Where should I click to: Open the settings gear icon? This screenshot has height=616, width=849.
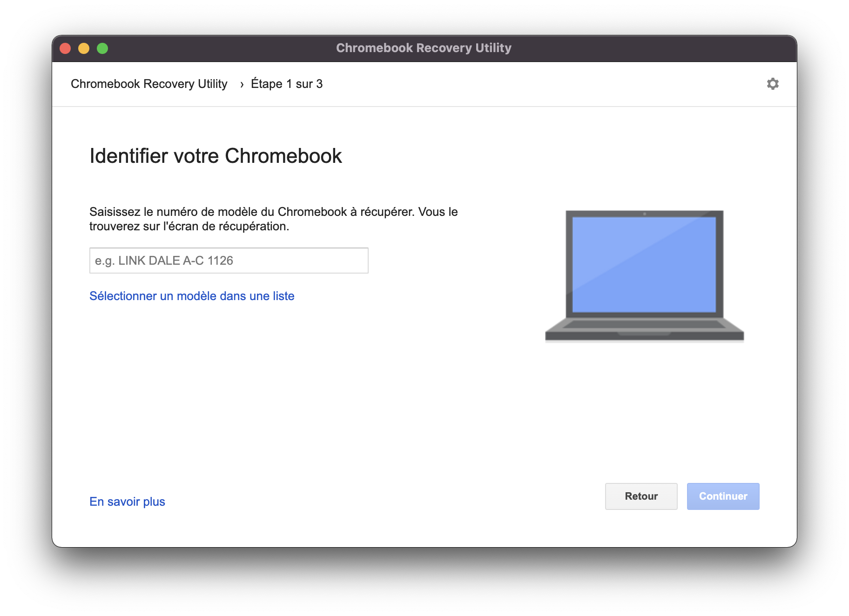(x=773, y=84)
